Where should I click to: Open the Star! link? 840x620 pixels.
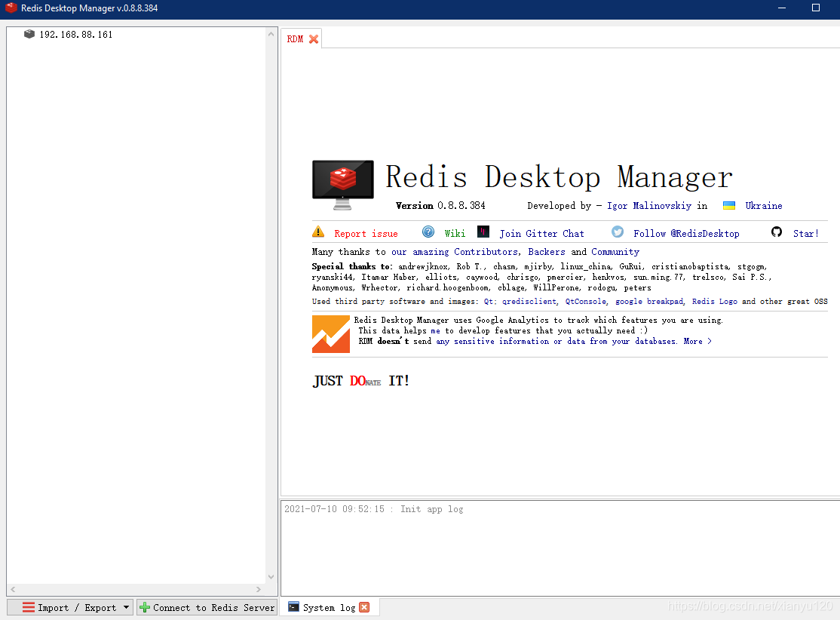806,234
